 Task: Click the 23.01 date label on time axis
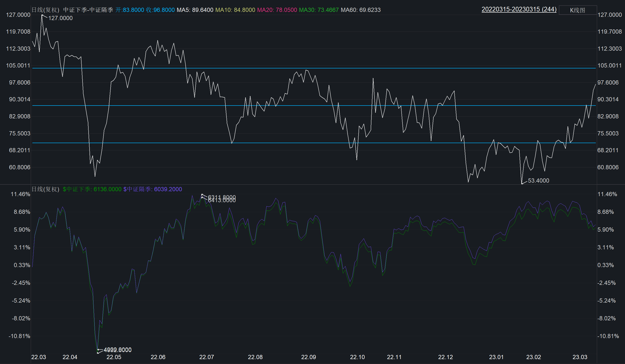coord(496,357)
